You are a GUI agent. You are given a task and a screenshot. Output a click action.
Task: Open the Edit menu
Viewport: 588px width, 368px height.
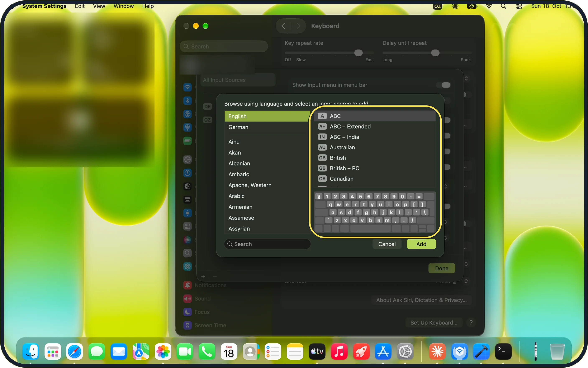coord(80,6)
